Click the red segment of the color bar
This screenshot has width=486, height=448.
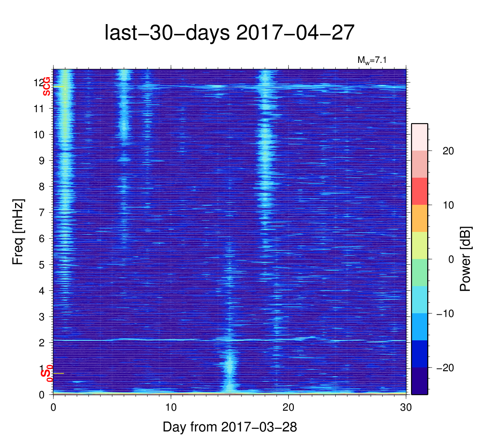[419, 191]
